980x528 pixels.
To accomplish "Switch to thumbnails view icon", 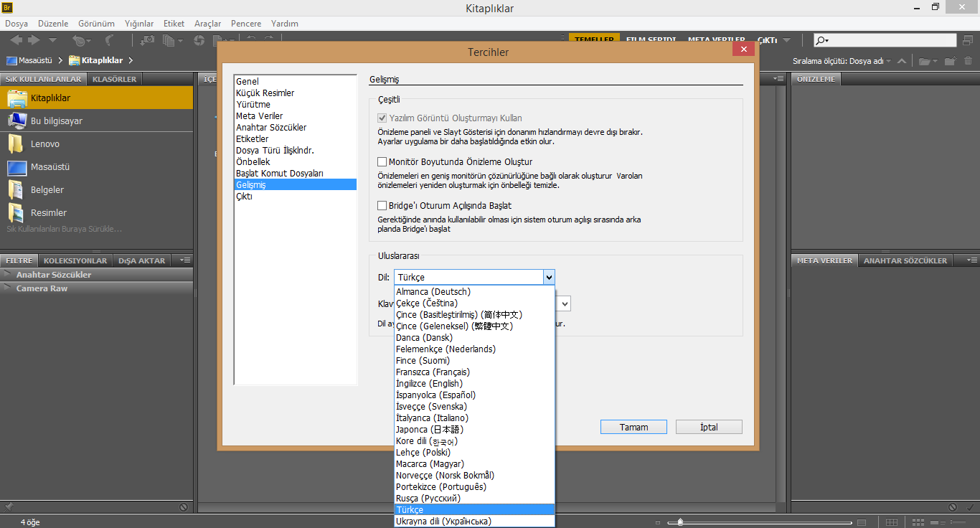I will [x=918, y=522].
